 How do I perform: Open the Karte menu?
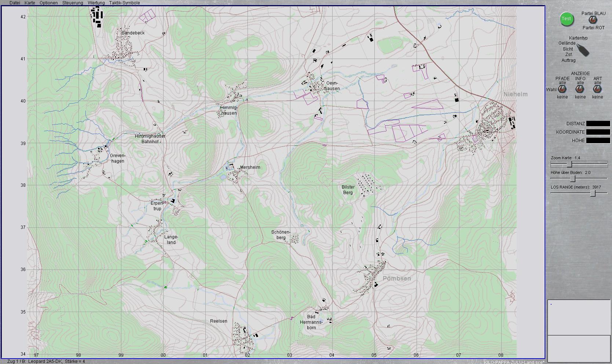(x=30, y=3)
